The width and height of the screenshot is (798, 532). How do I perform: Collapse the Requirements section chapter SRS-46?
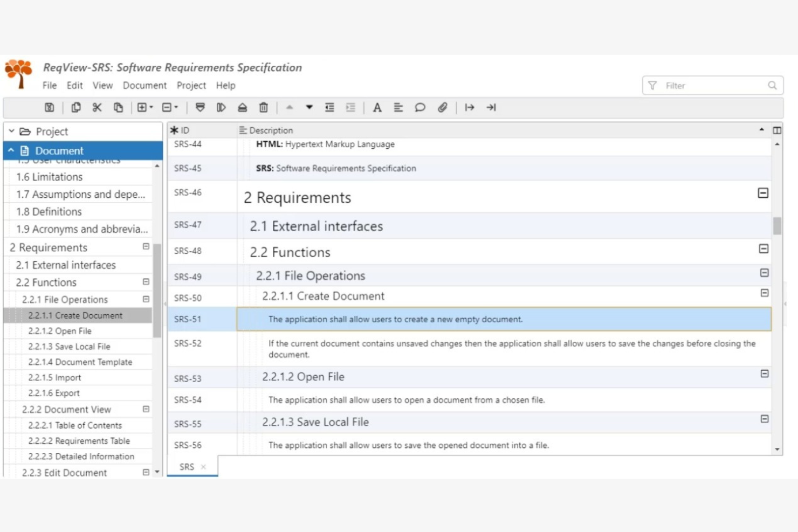(x=762, y=192)
